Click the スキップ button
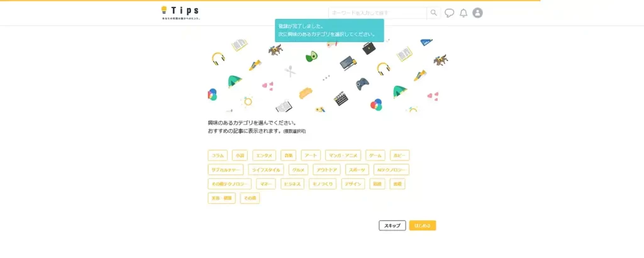644x258 pixels. (392, 225)
